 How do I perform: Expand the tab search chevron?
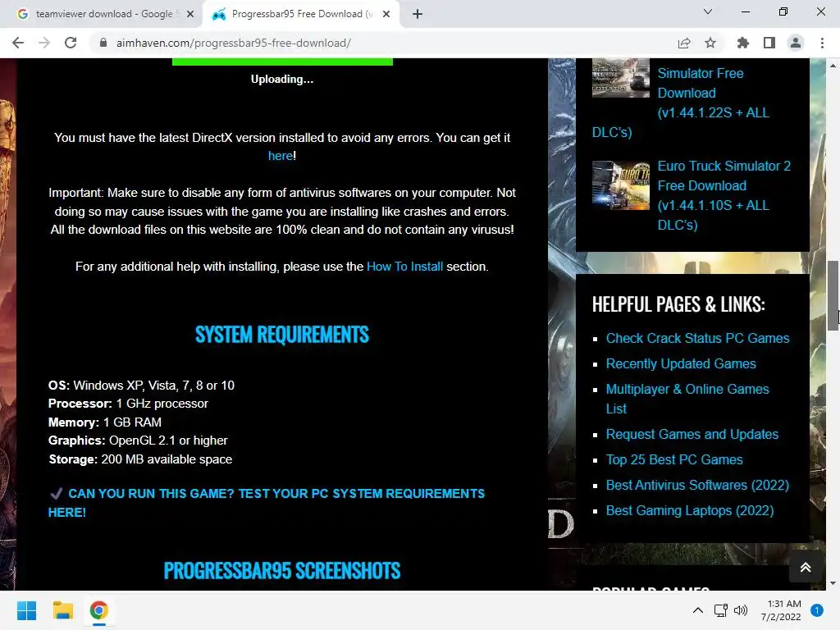[x=708, y=11]
